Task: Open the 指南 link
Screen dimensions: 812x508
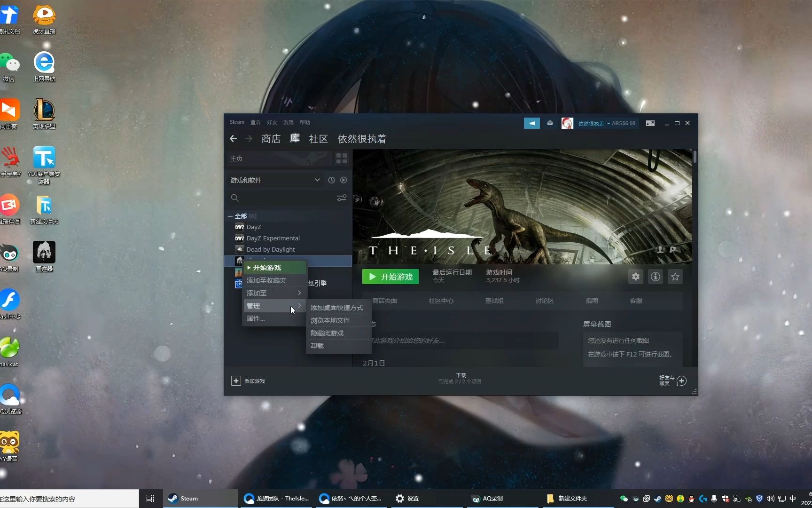Action: [x=592, y=301]
